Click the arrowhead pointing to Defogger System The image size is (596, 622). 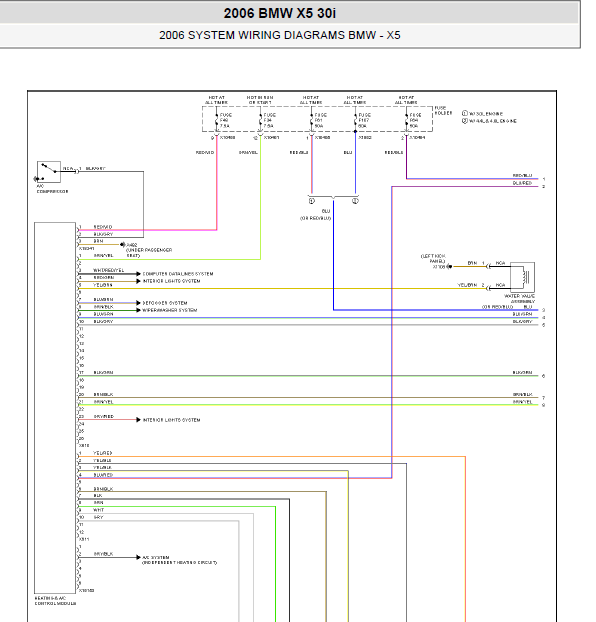tap(138, 303)
